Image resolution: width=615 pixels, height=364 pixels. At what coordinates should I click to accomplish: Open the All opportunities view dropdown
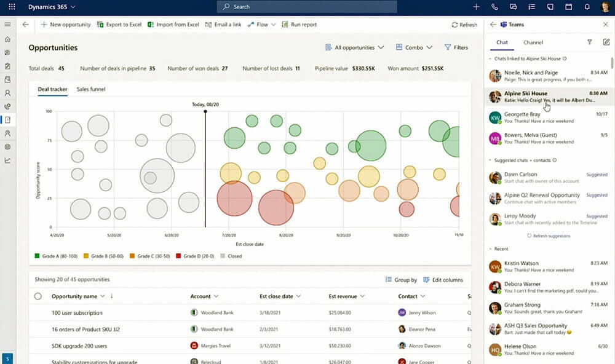point(354,47)
